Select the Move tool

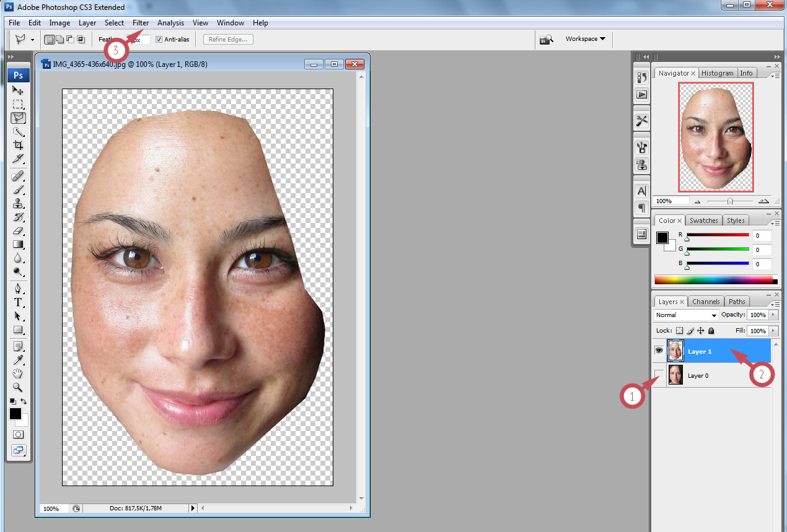click(x=18, y=90)
